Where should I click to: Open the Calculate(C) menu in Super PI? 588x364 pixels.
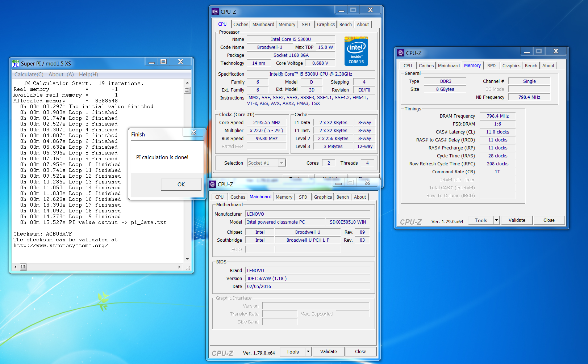[29, 75]
